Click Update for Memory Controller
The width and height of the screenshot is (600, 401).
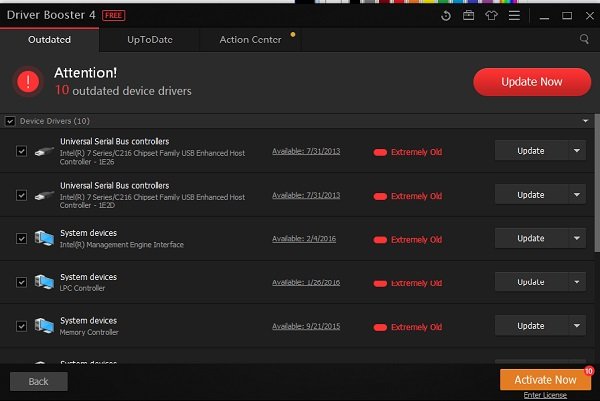pos(531,326)
